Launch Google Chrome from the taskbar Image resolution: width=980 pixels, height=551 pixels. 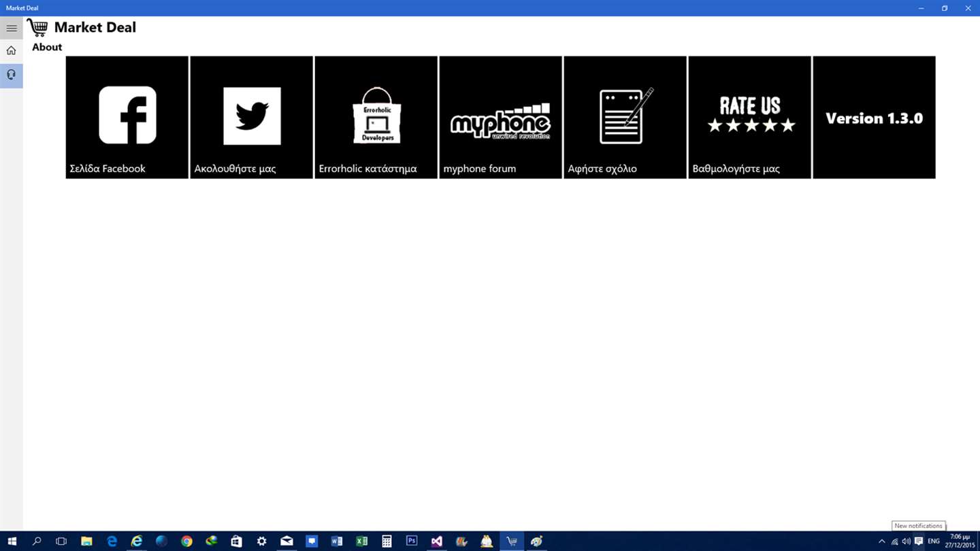pyautogui.click(x=186, y=541)
